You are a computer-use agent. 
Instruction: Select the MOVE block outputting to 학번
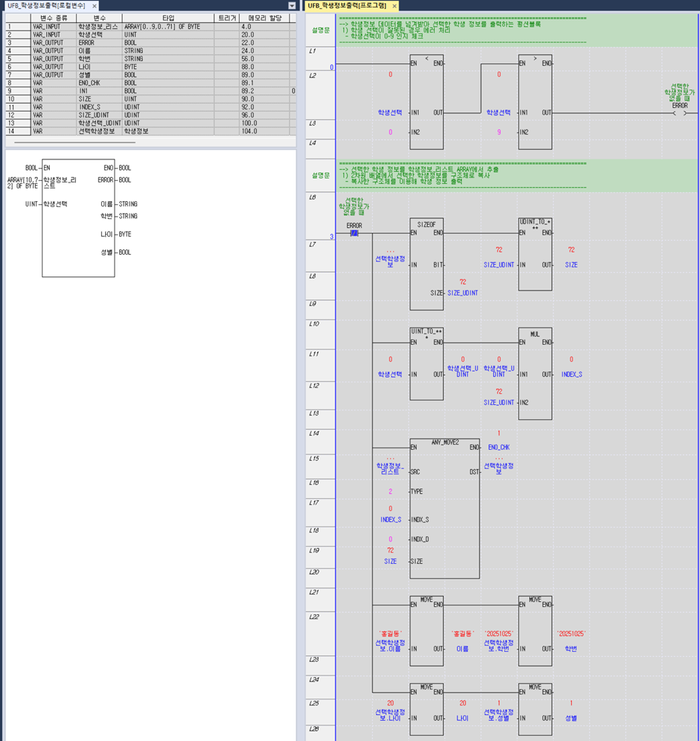[535, 631]
